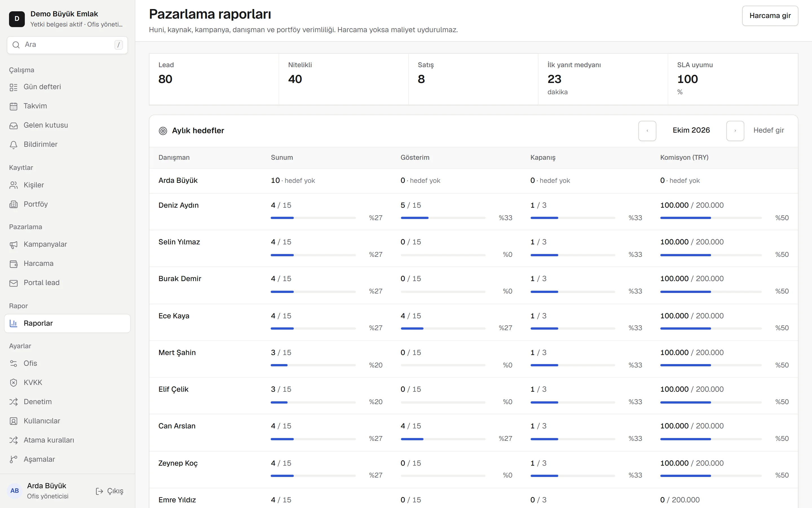Click the Demo Büyük Emlak office logo
The height and width of the screenshot is (508, 812).
point(17,19)
